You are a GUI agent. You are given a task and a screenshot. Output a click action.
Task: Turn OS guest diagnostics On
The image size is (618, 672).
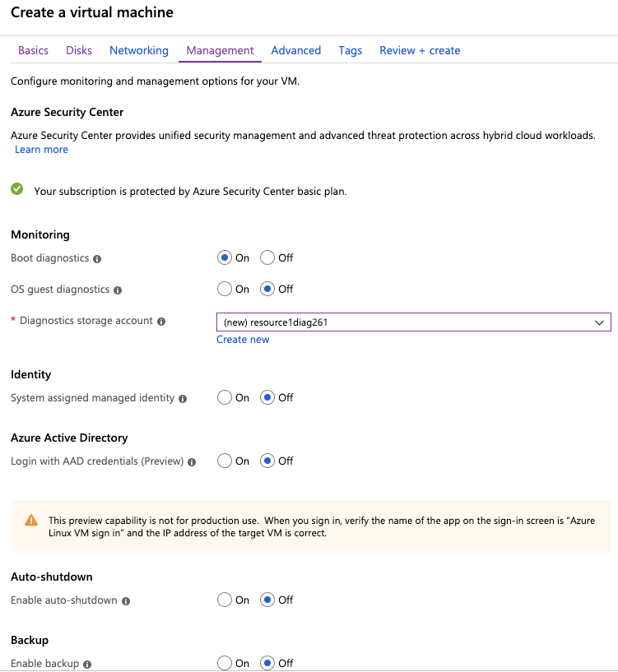[225, 289]
